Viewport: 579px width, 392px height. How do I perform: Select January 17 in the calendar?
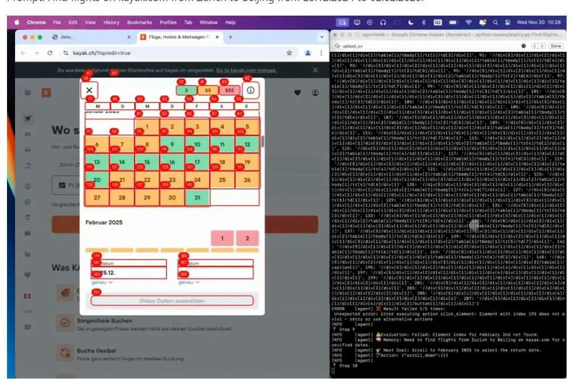pos(197,162)
